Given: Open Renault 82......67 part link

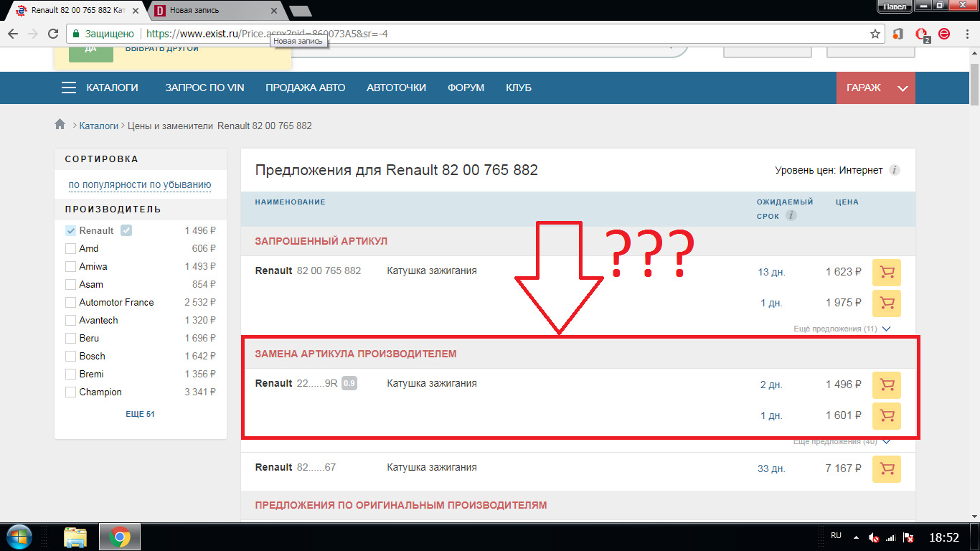Looking at the screenshot, I should pos(296,467).
